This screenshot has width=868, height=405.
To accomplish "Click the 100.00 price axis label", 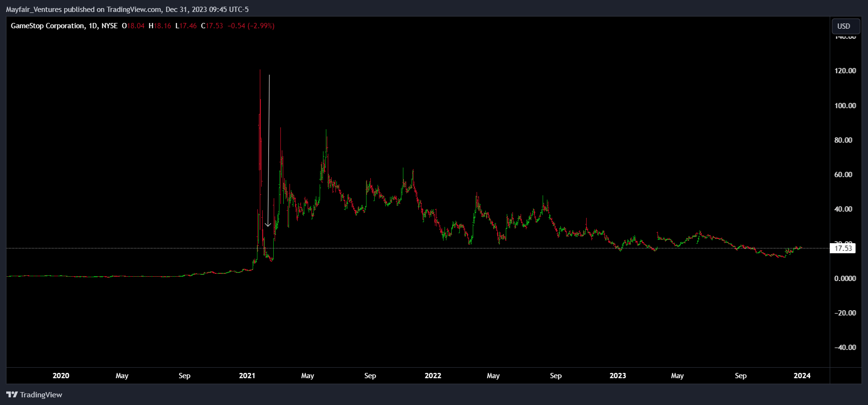I will tap(845, 106).
